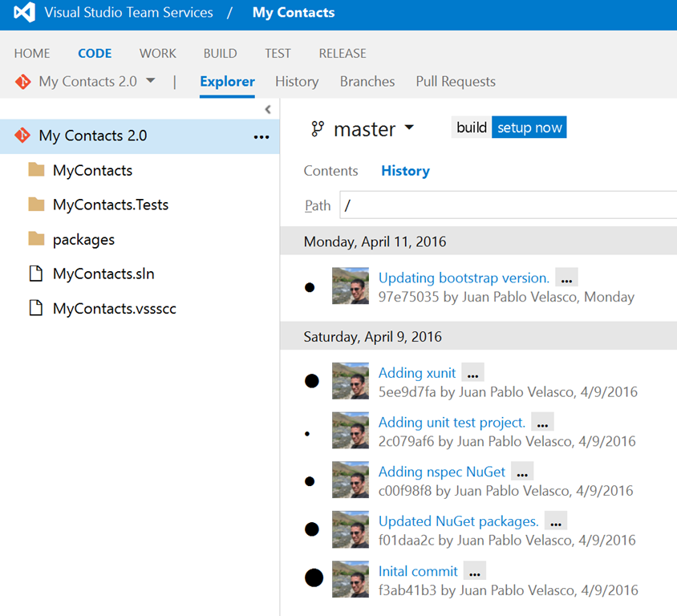Open MyContacts.Tests folder in the tree

111,205
